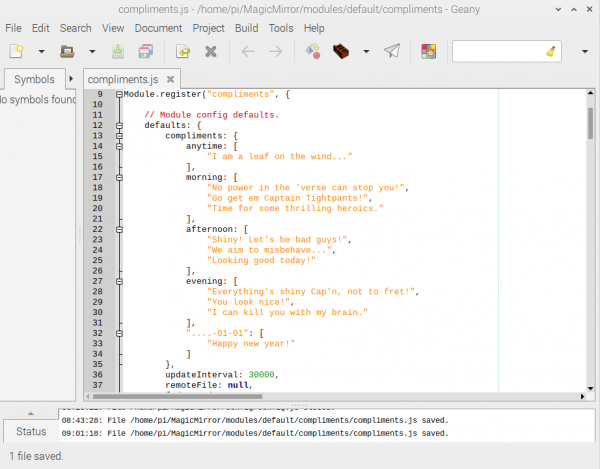Click the horizontal scrollbar thumb
The image size is (600, 469).
click(x=177, y=397)
